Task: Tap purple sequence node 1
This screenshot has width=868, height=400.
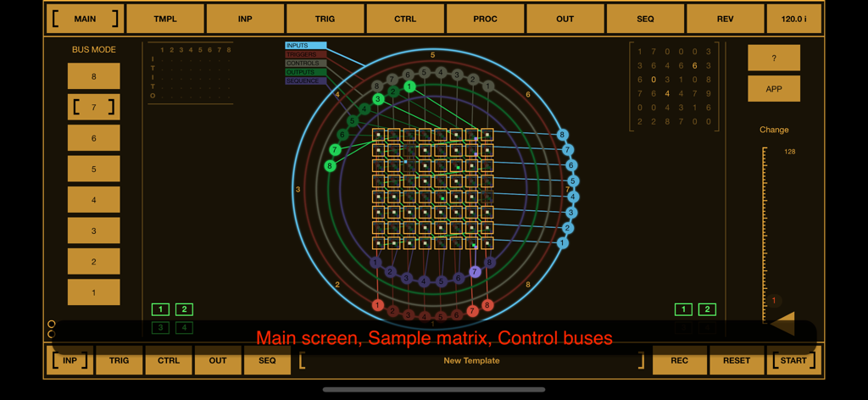Action: 376,262
